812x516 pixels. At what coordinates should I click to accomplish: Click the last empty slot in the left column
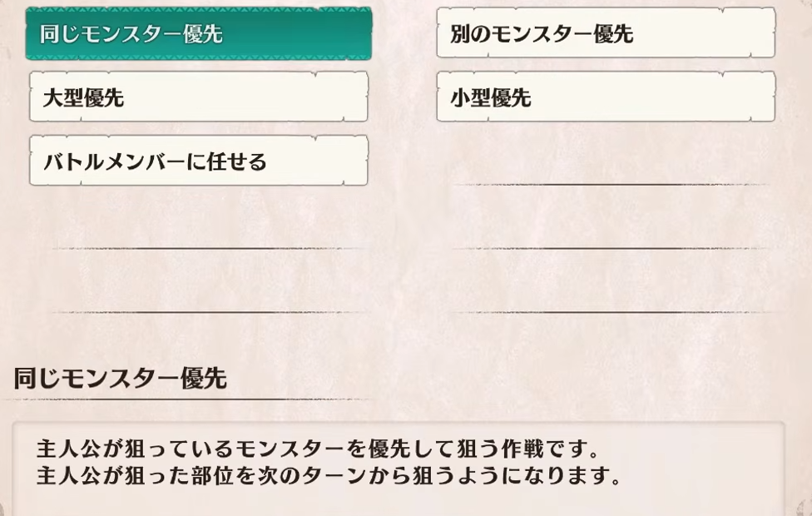tap(198, 289)
